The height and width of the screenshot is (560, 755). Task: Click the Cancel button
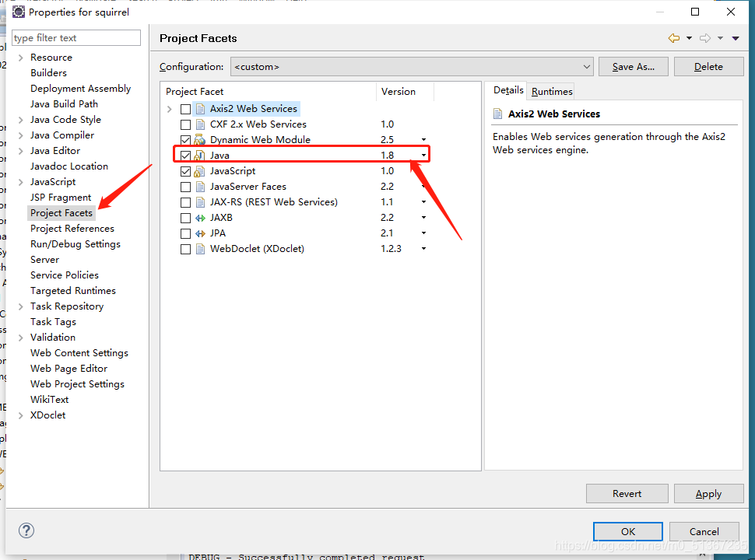pos(704,532)
